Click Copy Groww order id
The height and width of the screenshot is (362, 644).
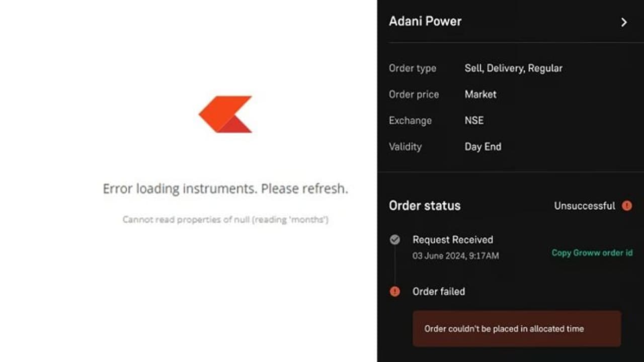[592, 253]
